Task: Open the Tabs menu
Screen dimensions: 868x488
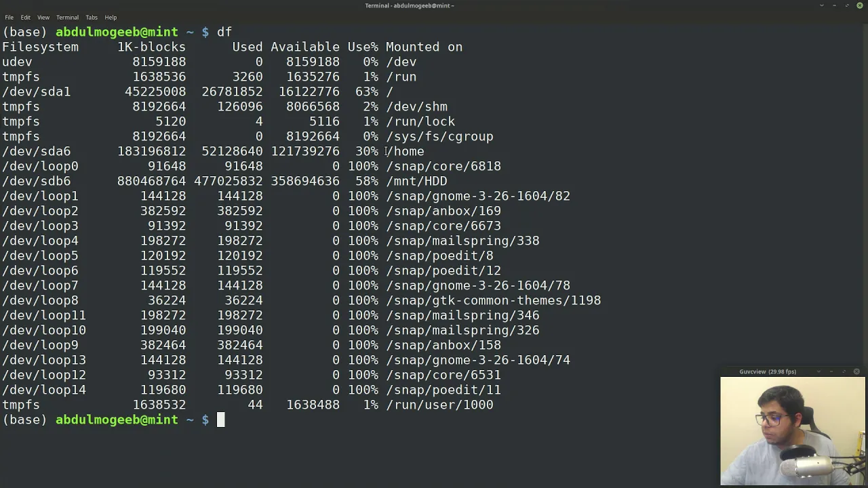Action: 92,17
